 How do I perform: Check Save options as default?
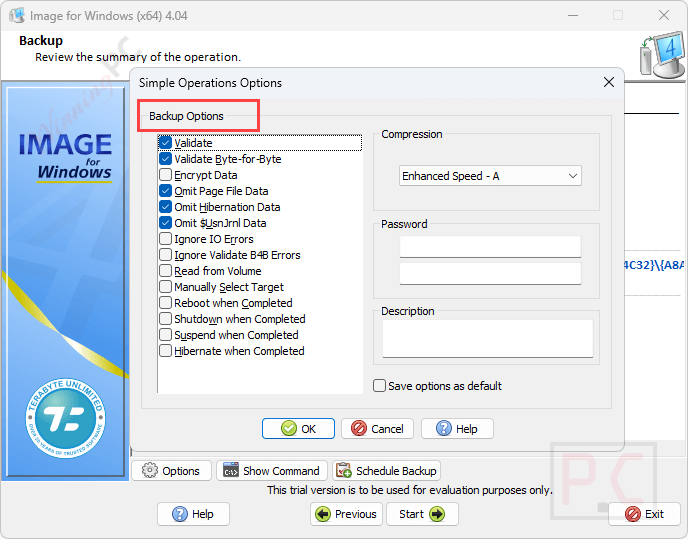[380, 386]
